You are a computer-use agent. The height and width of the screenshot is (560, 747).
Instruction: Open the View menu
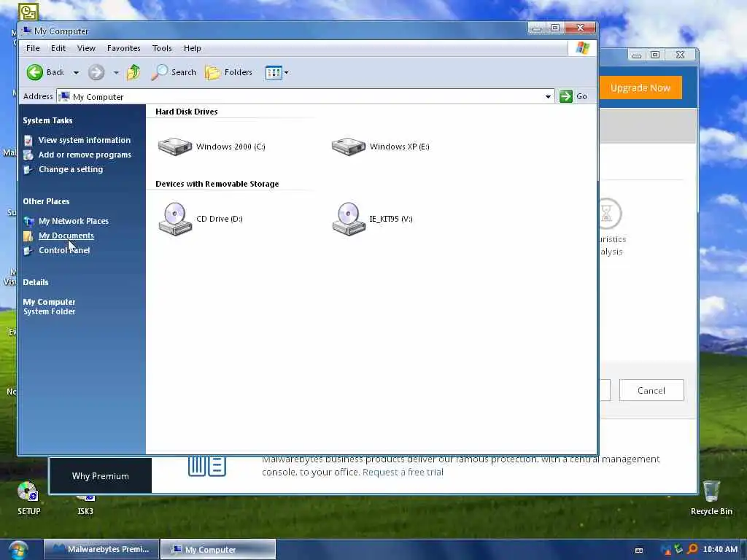pyautogui.click(x=86, y=48)
